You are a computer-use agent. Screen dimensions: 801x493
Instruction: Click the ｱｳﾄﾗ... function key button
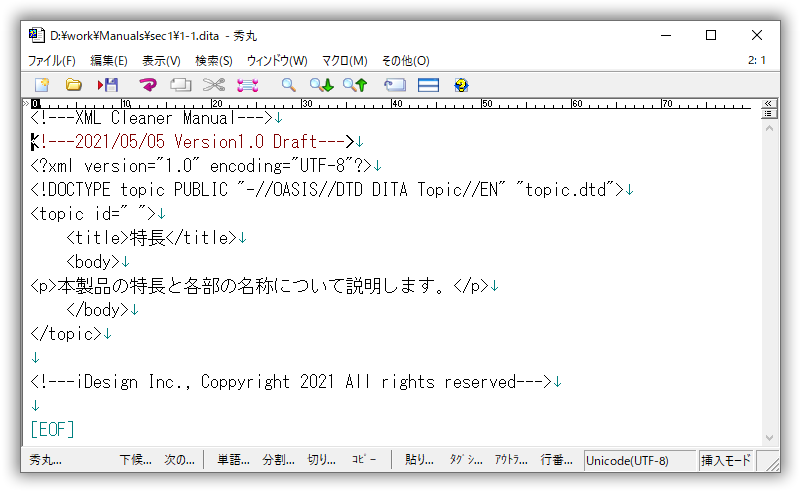(511, 460)
